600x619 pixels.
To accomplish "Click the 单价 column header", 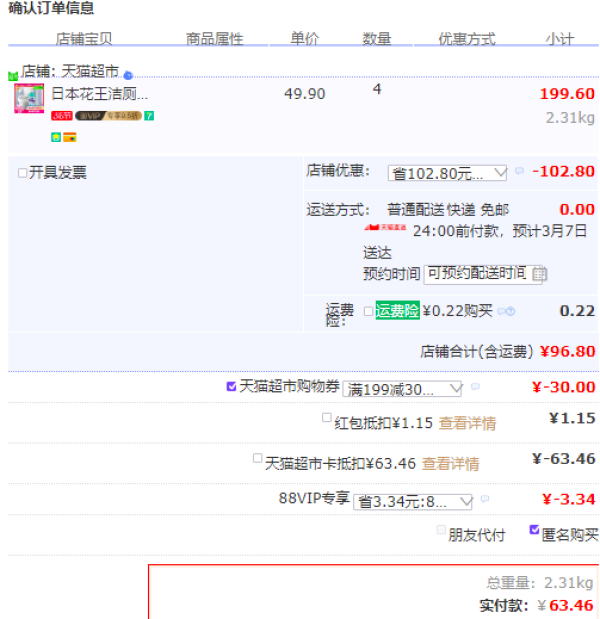I will coord(304,39).
